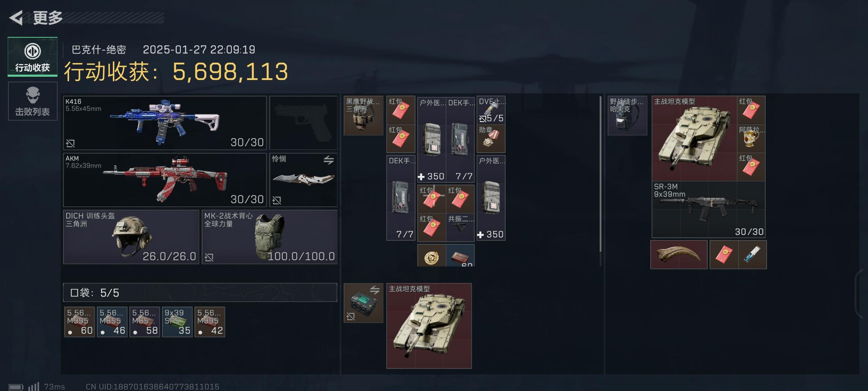Click the empty pistol slot

coord(303,123)
